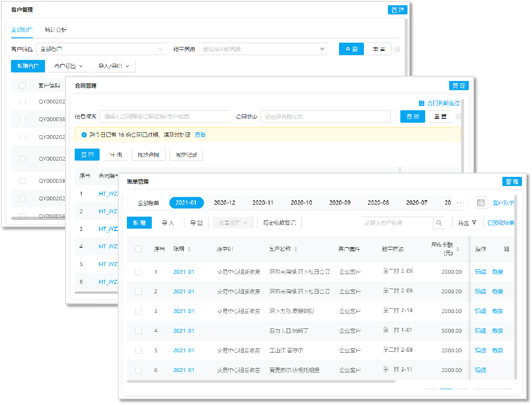Click 查询 button in Contract Management
The height and width of the screenshot is (405, 532).
(x=413, y=116)
